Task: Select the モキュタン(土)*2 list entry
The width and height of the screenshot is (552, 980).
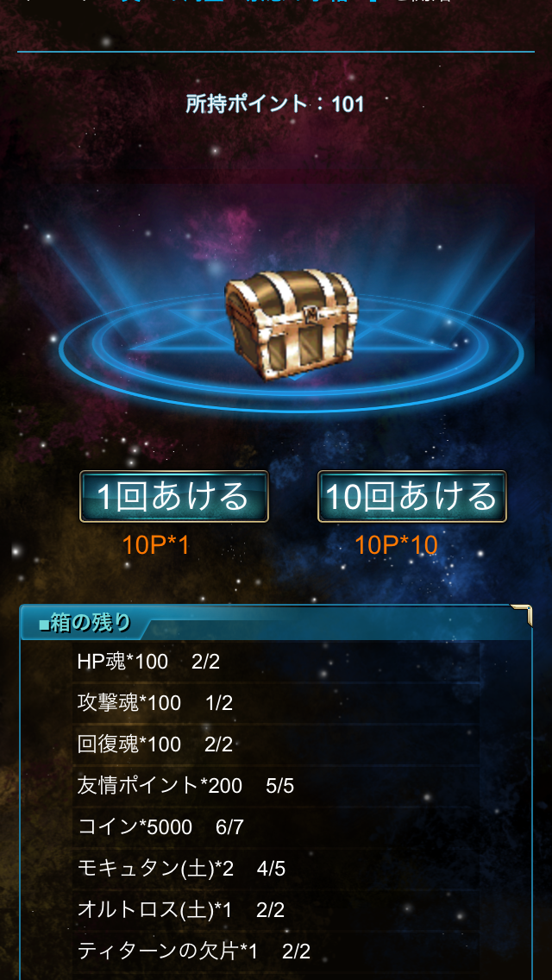Action: tap(276, 868)
